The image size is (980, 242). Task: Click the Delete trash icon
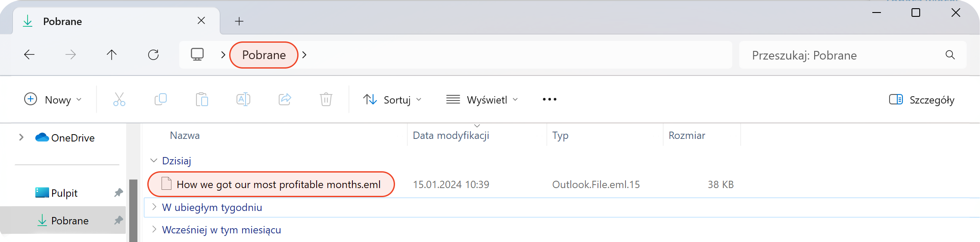pyautogui.click(x=326, y=100)
